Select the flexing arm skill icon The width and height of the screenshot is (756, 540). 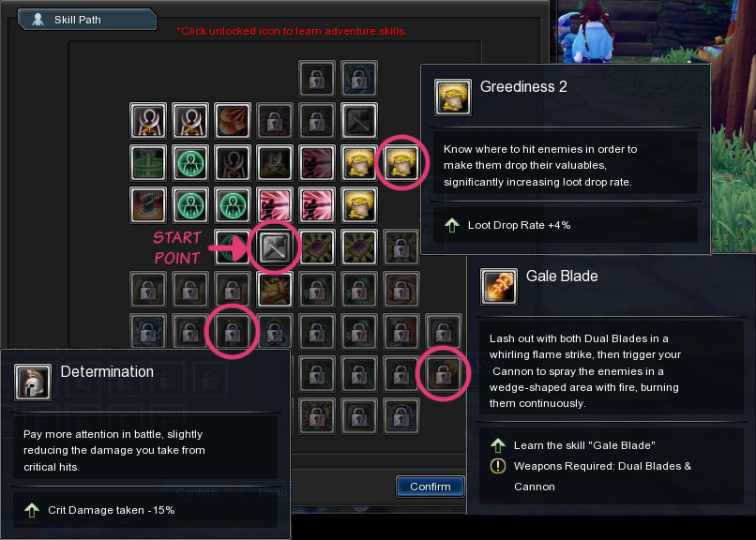275,290
